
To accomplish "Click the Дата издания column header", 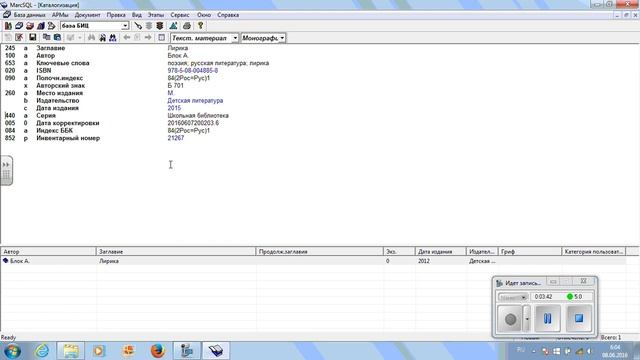I will (441, 252).
